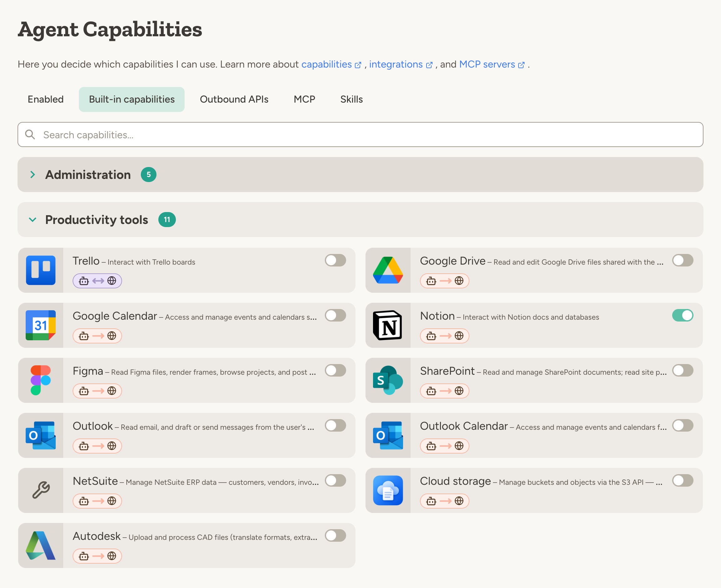Screen dimensions: 721x588
Task: Focus the Search capabilities field
Action: coord(360,134)
